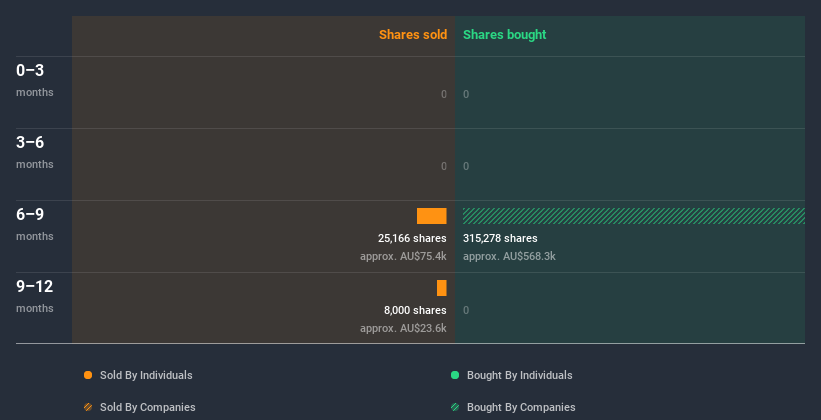Click the approx. AU$568.3k value
Screen dimensions: 821x420
(509, 257)
